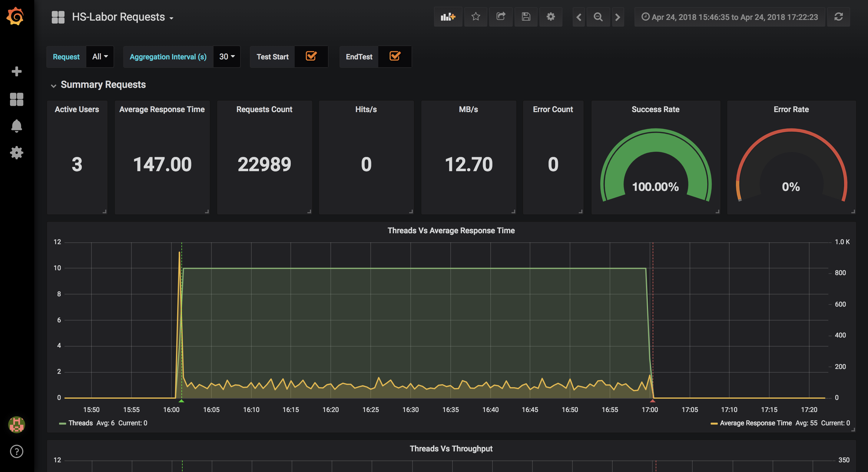Open the Alerting bell icon
868x472 pixels.
point(17,126)
